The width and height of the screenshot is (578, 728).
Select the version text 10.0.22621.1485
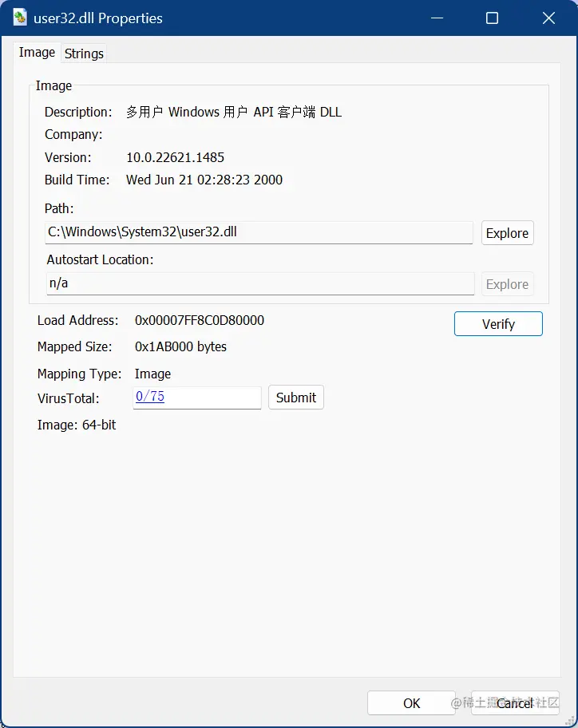click(x=175, y=157)
